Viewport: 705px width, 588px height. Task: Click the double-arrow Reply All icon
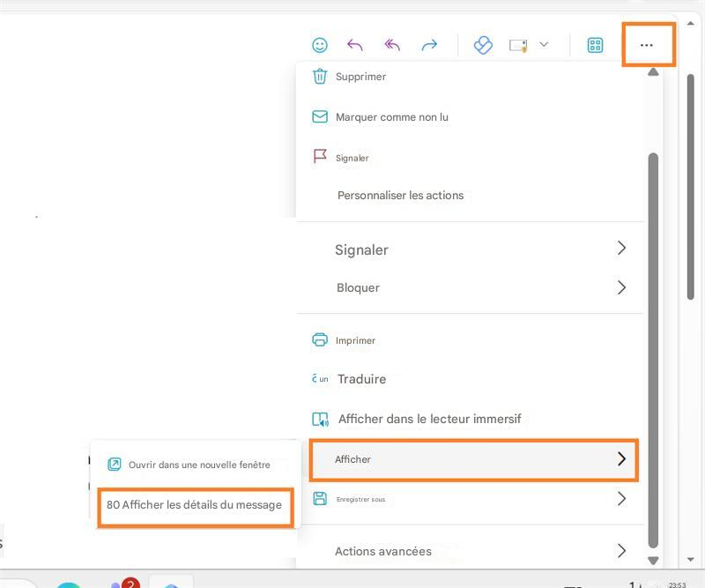(x=391, y=45)
